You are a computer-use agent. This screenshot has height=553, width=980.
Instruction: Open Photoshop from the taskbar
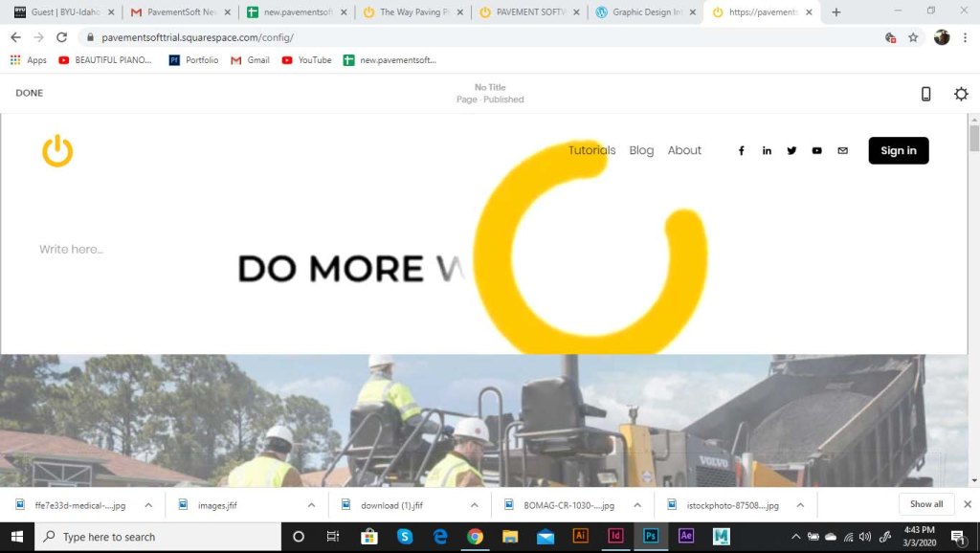pyautogui.click(x=651, y=536)
